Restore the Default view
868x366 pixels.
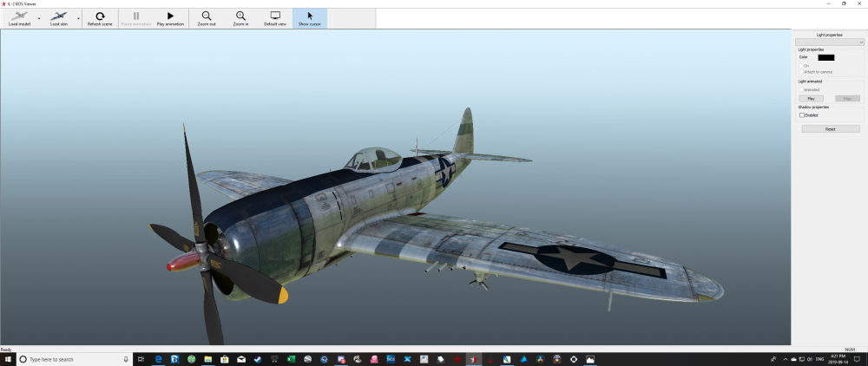coord(275,18)
